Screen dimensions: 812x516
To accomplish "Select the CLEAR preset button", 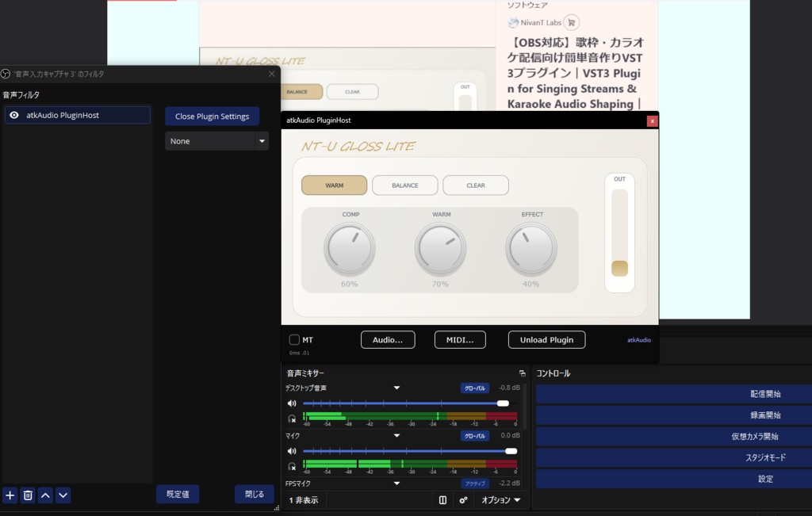I will point(476,185).
